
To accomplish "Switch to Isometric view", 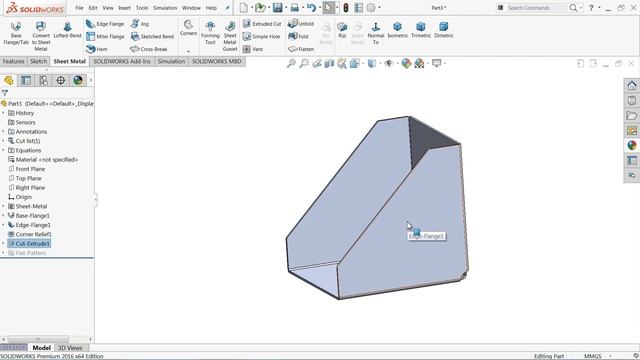I will (x=397, y=30).
